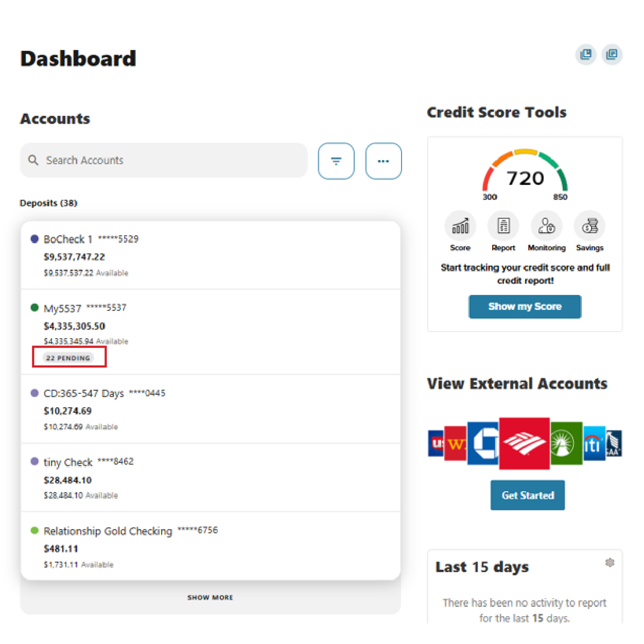This screenshot has width=644, height=644.
Task: Click the $10,274.69 balance in bold
Action: [67, 411]
